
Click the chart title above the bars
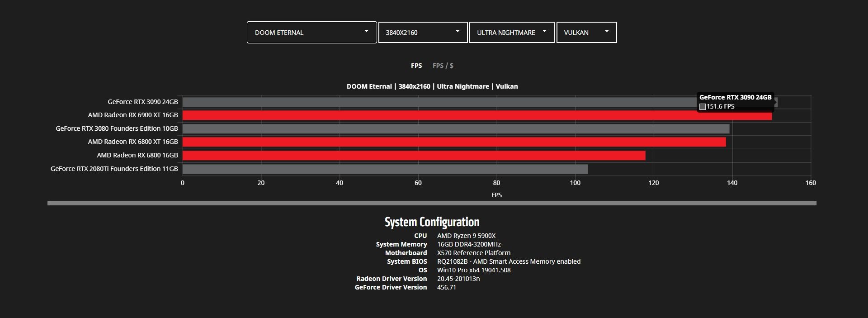(432, 86)
